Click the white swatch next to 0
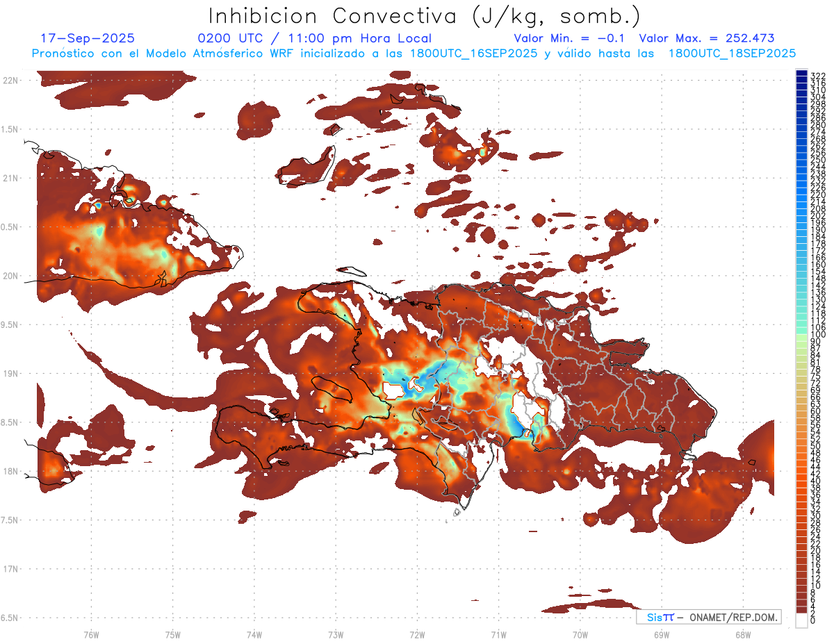834x644 pixels. (801, 620)
